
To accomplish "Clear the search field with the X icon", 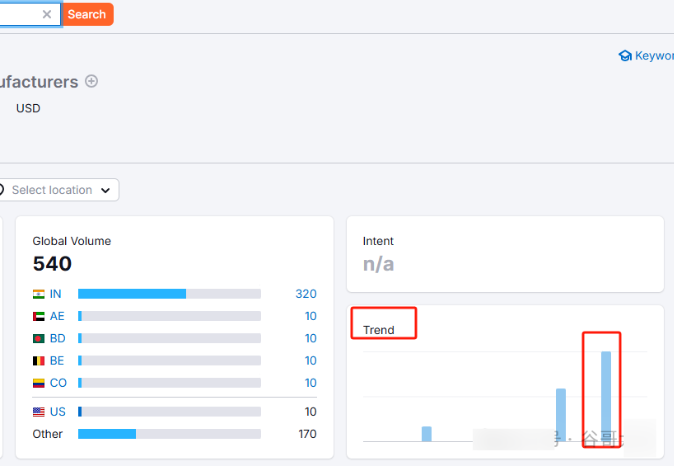I will [x=47, y=15].
